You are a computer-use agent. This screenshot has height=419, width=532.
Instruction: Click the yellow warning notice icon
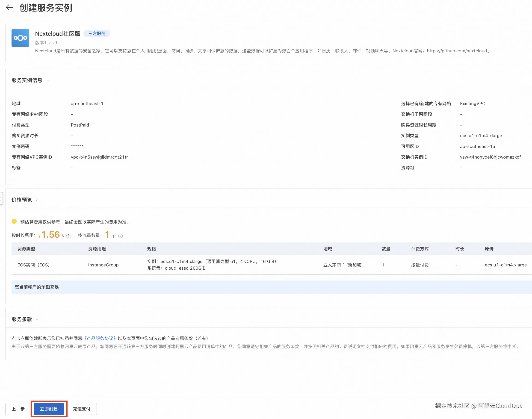coord(14,221)
